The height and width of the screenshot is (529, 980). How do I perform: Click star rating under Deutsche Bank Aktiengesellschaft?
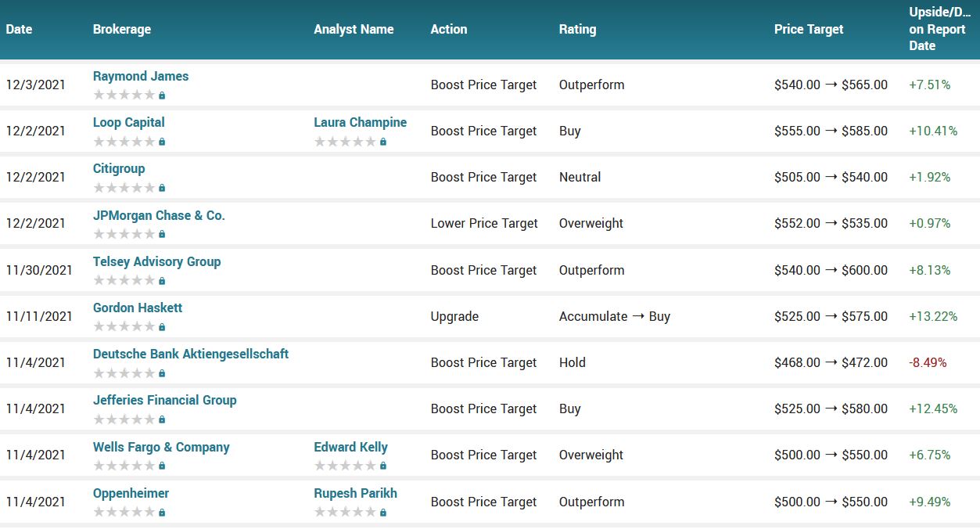pyautogui.click(x=124, y=373)
